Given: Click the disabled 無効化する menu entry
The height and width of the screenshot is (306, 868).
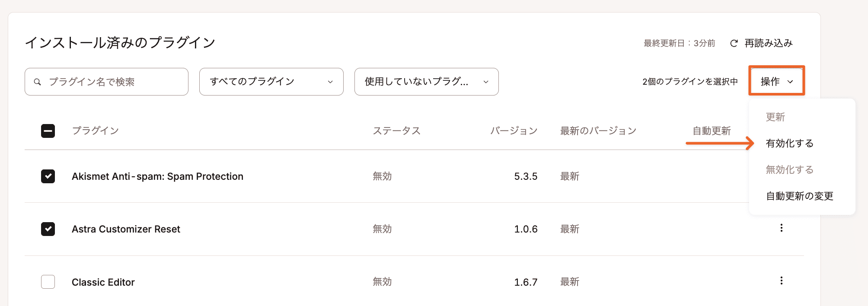Looking at the screenshot, I should [x=789, y=170].
